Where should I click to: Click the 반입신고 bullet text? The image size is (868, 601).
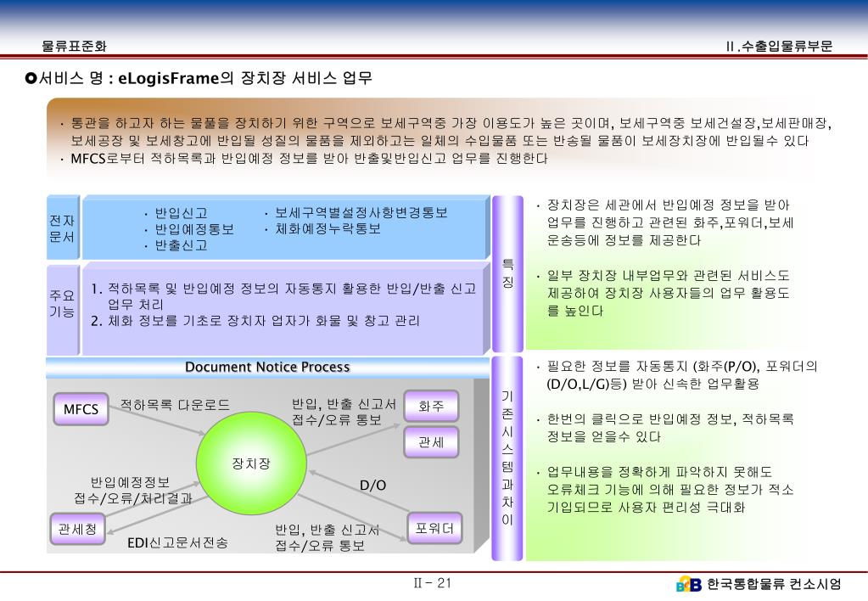(x=181, y=213)
